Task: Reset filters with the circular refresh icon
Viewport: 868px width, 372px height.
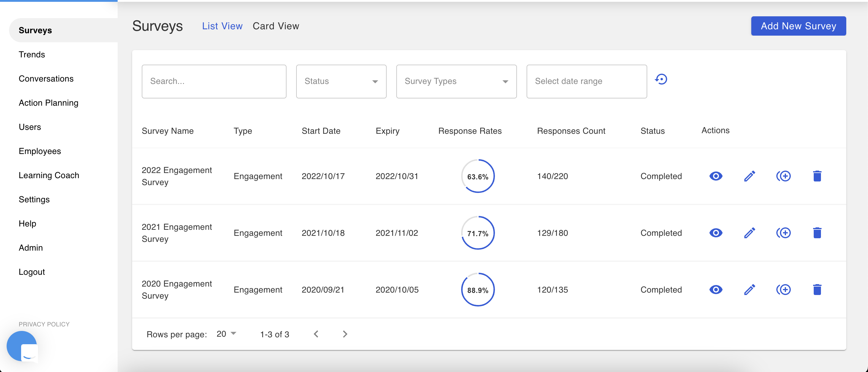Action: click(661, 79)
